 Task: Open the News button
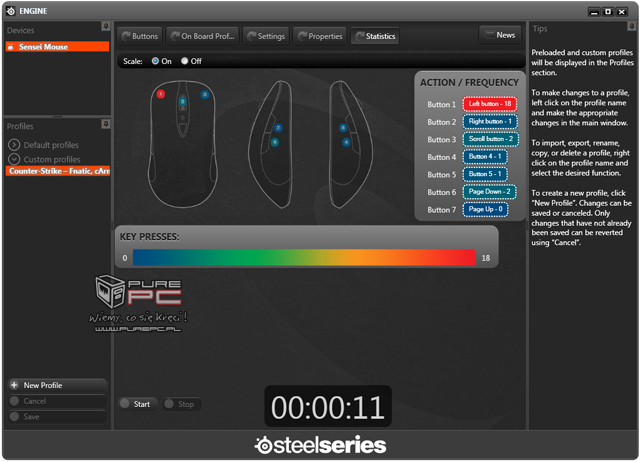pyautogui.click(x=500, y=35)
